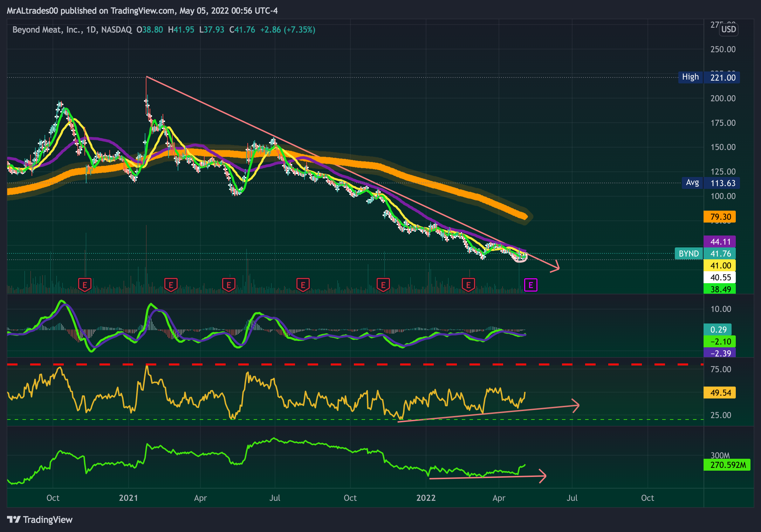
Task: Click the open price value 38.80
Action: [152, 30]
